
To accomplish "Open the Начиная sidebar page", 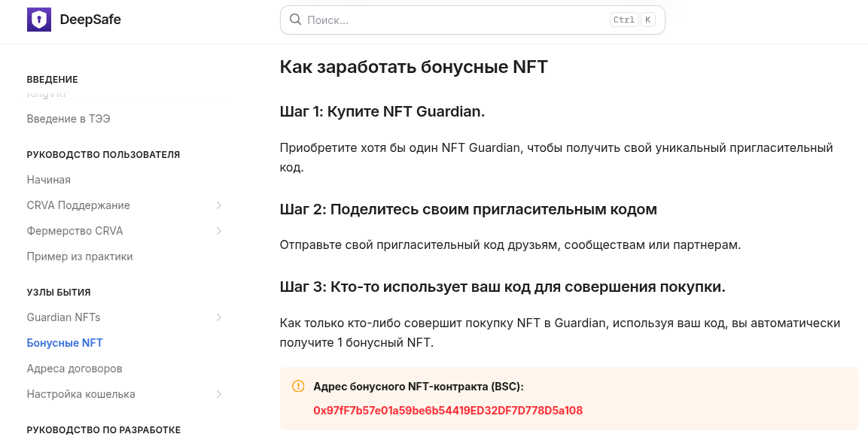I will coord(48,180).
